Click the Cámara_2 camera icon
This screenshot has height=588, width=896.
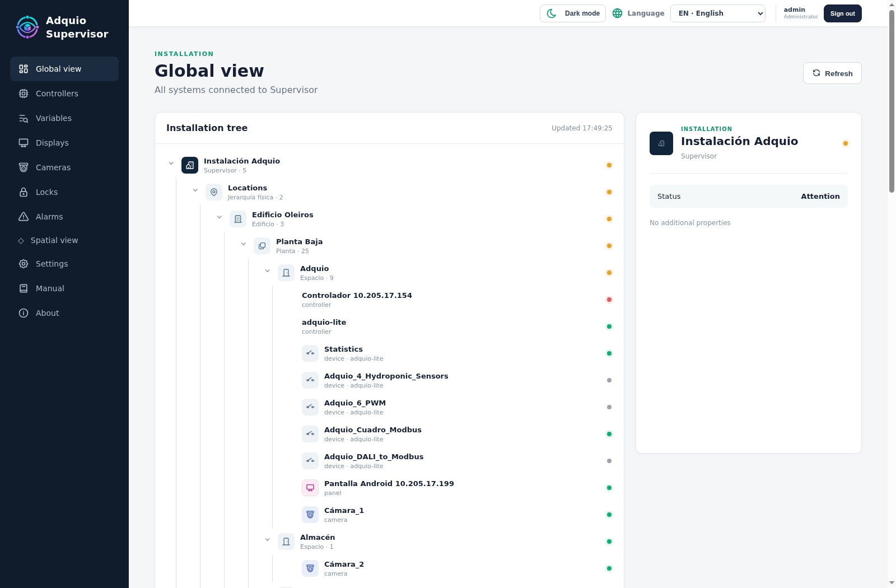pos(310,568)
